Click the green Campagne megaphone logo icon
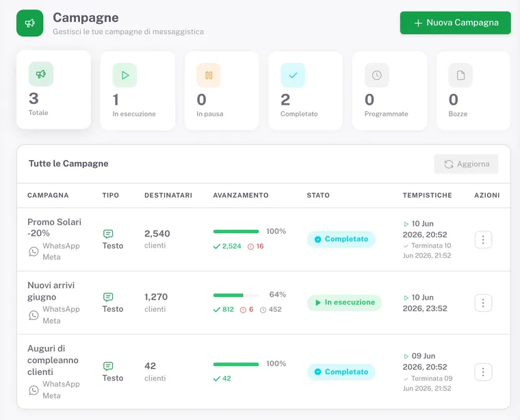Image resolution: width=520 pixels, height=420 pixels. [x=30, y=23]
